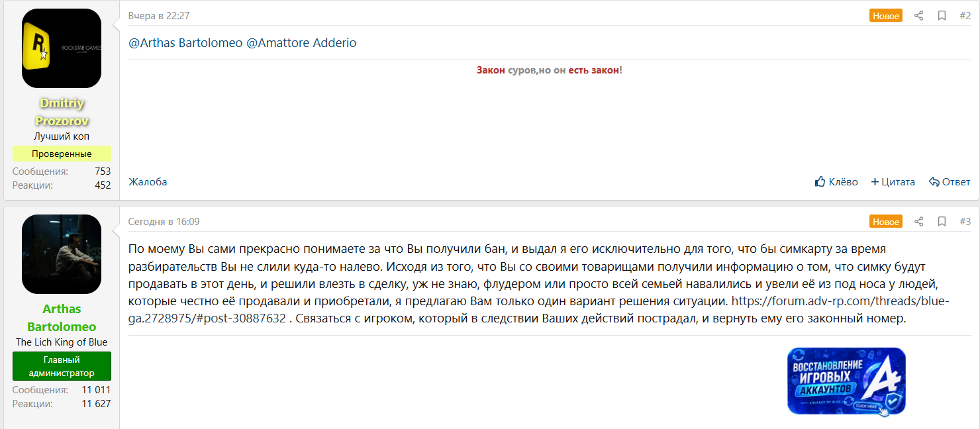Reply to post #2 with Ответ
The height and width of the screenshot is (429, 980).
coord(950,181)
